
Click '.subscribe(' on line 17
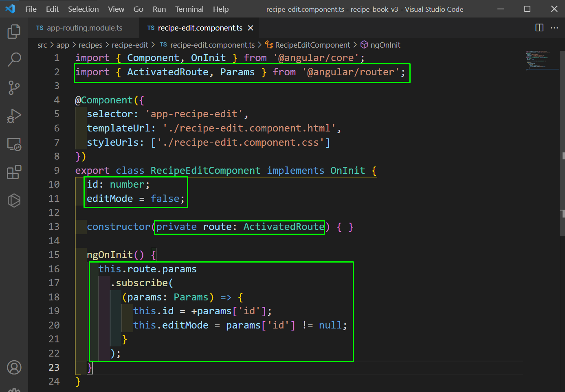click(142, 283)
